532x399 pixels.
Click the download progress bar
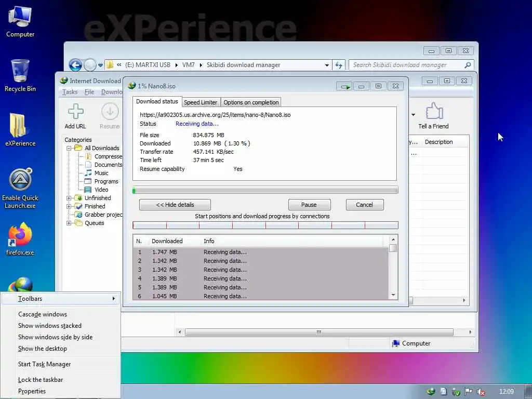265,190
